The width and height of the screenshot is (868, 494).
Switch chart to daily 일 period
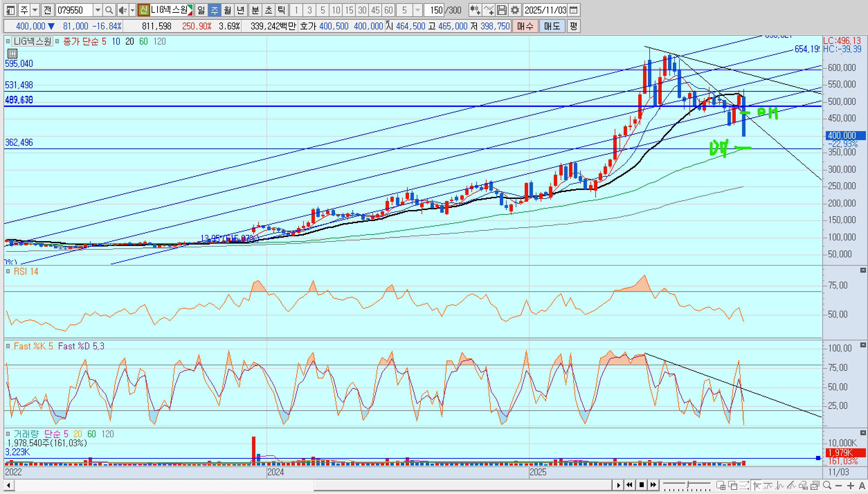point(201,10)
